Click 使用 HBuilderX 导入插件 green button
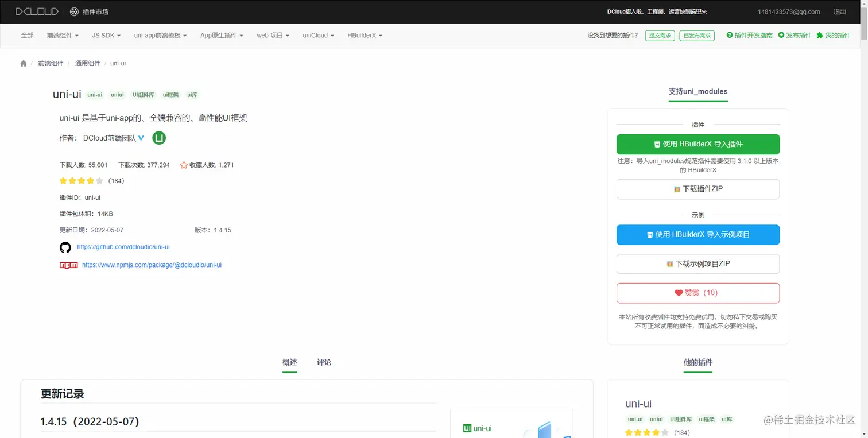The height and width of the screenshot is (438, 868). click(698, 144)
